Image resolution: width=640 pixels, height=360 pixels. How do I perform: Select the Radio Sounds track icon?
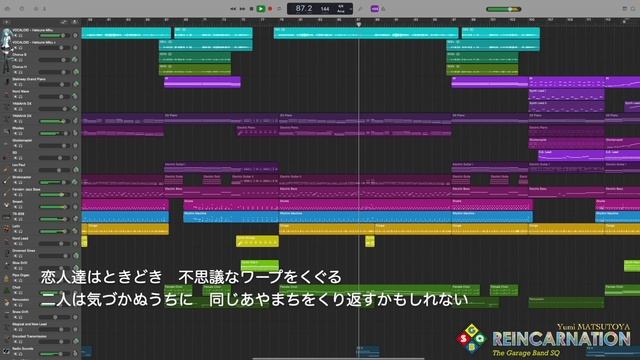pyautogui.click(x=6, y=351)
